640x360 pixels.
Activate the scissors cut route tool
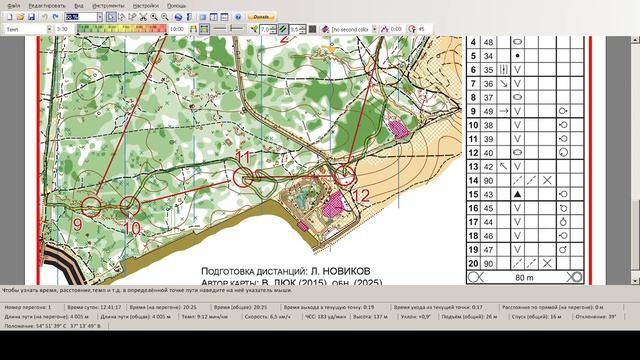click(143, 17)
